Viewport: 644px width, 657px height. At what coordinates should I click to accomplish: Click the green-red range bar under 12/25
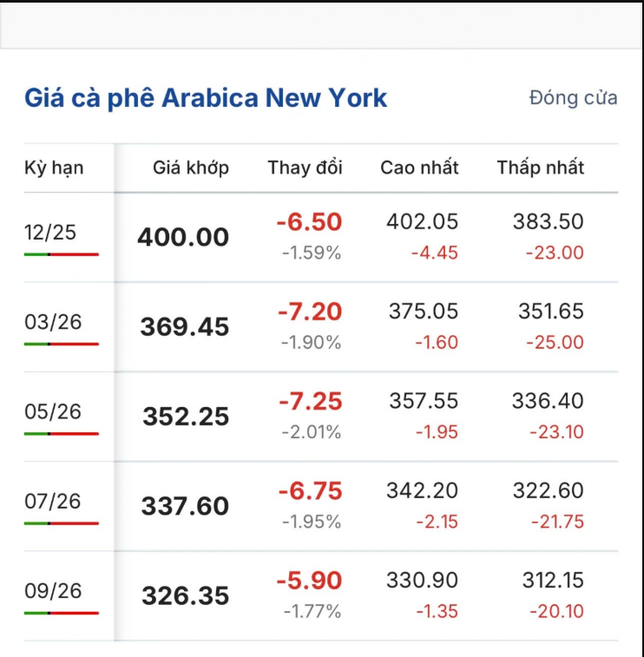tap(61, 254)
